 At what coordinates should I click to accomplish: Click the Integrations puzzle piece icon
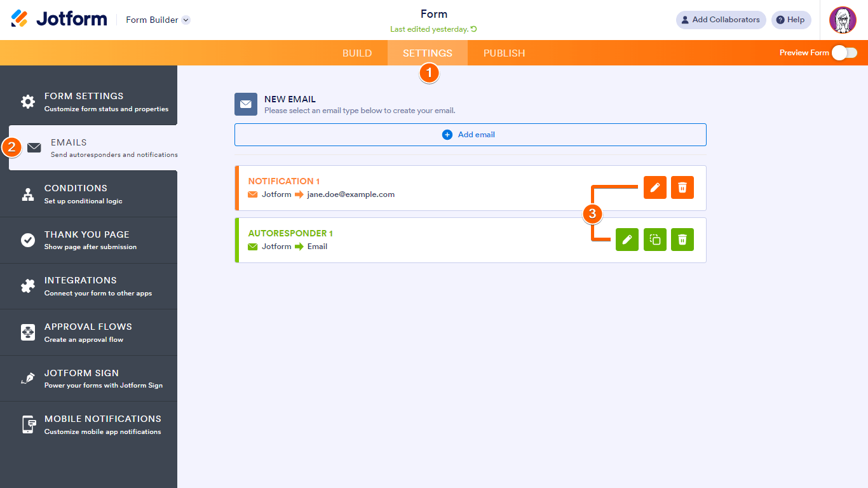[28, 287]
